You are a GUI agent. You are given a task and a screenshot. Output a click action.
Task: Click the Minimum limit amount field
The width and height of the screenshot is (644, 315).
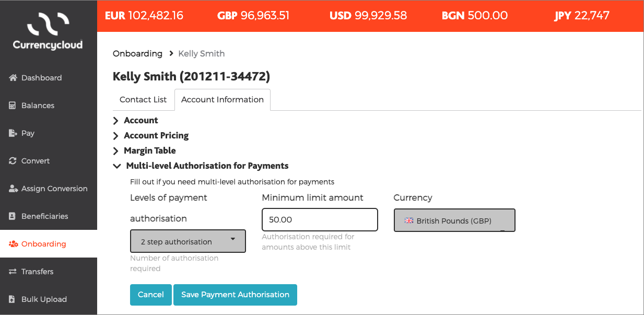pyautogui.click(x=320, y=220)
